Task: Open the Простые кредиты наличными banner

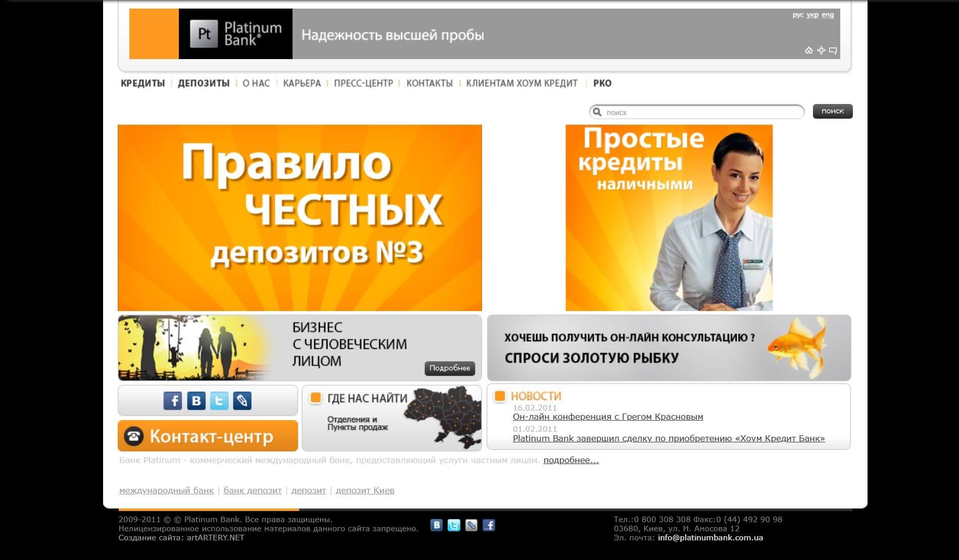Action: 669,218
